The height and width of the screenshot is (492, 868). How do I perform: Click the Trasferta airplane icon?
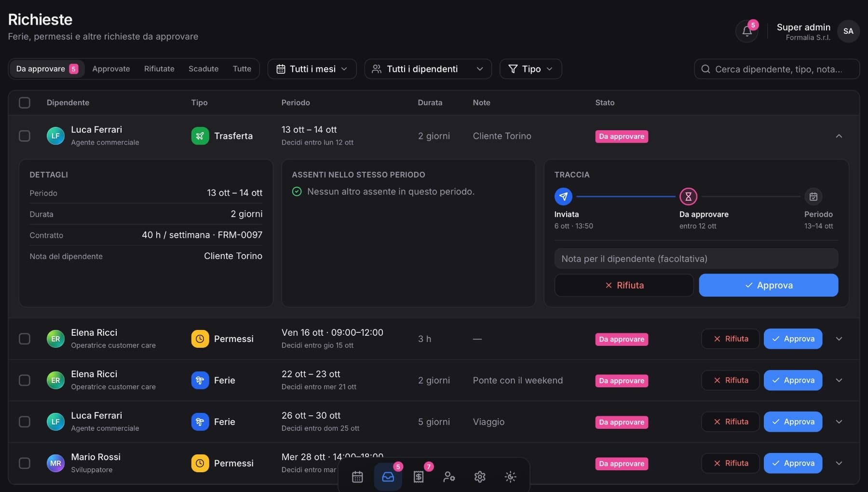[x=200, y=136]
